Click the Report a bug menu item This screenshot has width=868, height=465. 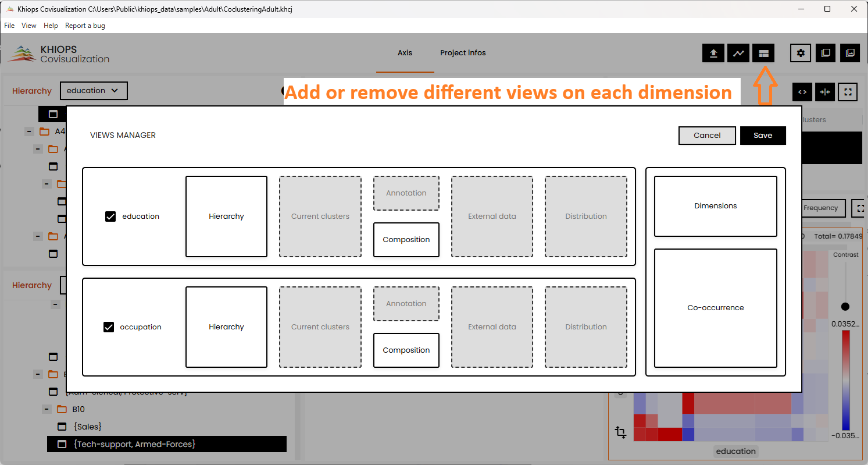pos(85,26)
